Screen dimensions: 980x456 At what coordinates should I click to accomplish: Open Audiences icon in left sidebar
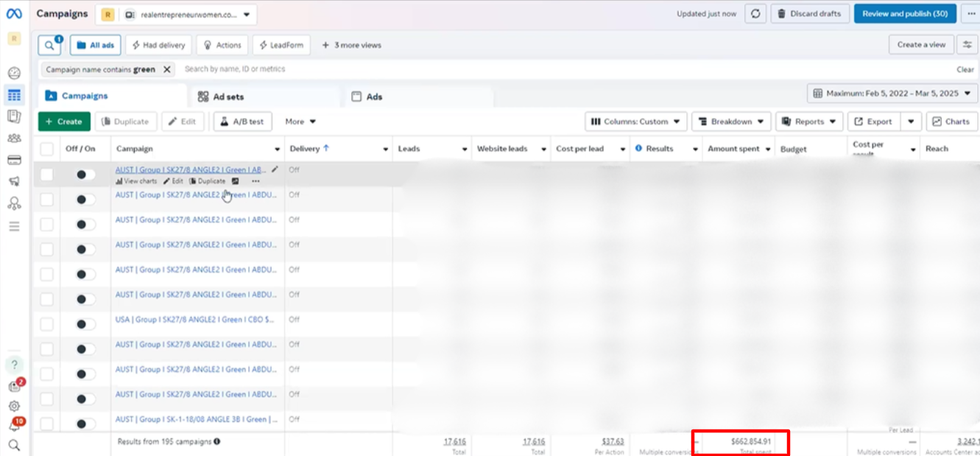[x=14, y=138]
